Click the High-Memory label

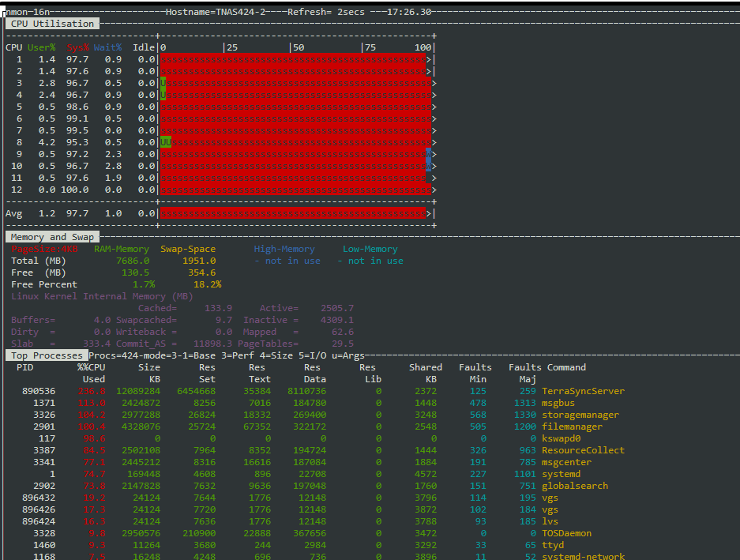pos(284,249)
